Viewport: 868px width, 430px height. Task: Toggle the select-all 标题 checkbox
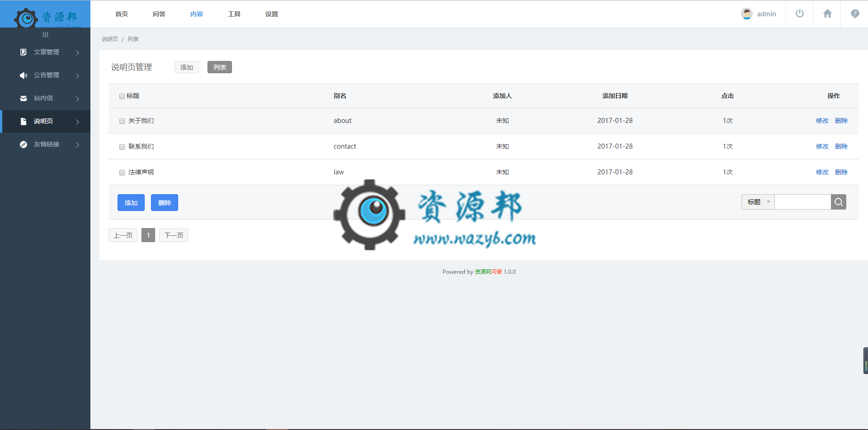[122, 96]
